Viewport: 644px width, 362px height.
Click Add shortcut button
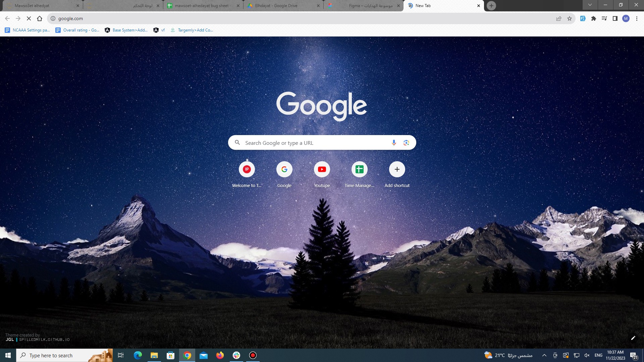[397, 170]
